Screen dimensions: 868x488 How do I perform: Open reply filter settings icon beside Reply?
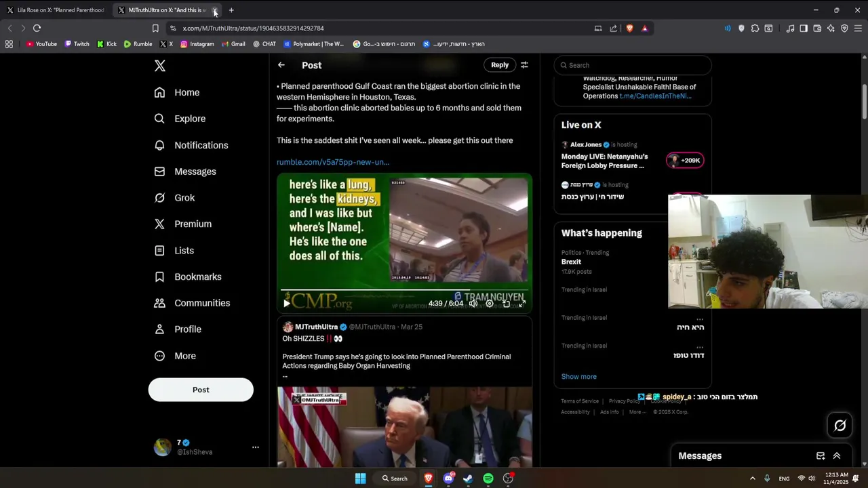click(x=524, y=65)
